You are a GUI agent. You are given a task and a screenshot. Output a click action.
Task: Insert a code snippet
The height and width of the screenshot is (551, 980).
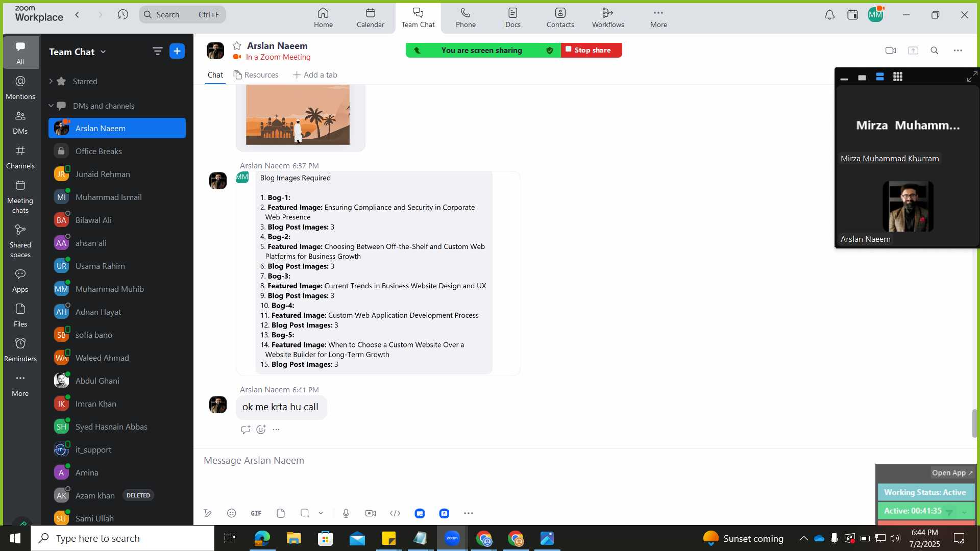[x=395, y=513]
